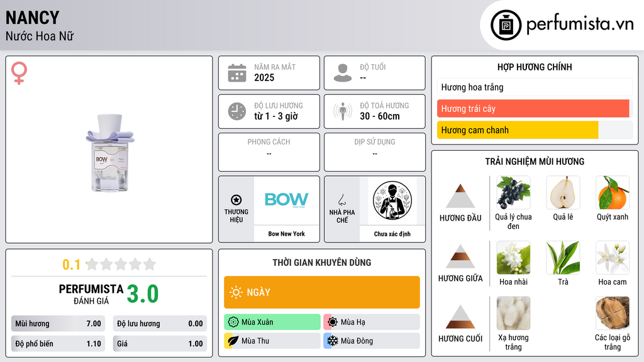Click the yellow Hương cam chanh accord bar
The width and height of the screenshot is (644, 362).
pos(518,130)
